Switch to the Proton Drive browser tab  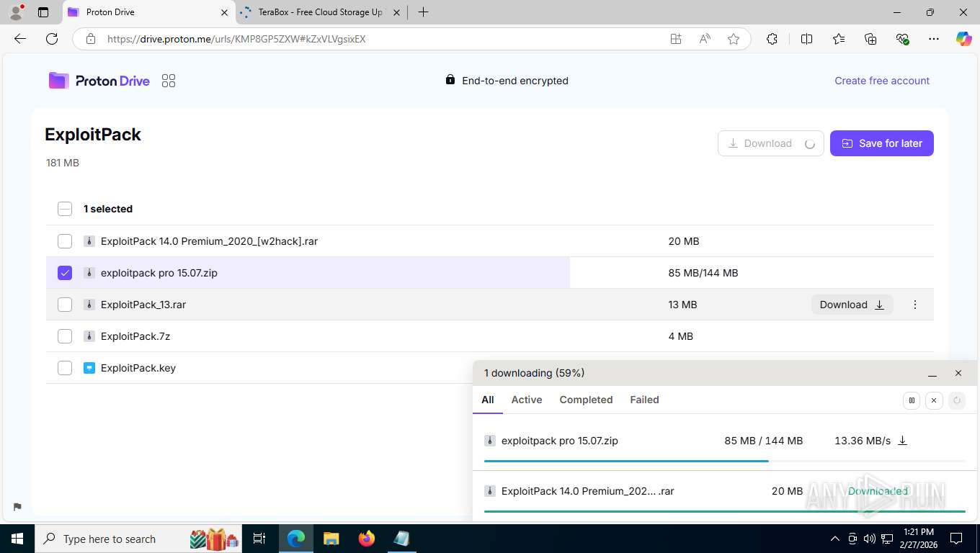coord(149,12)
